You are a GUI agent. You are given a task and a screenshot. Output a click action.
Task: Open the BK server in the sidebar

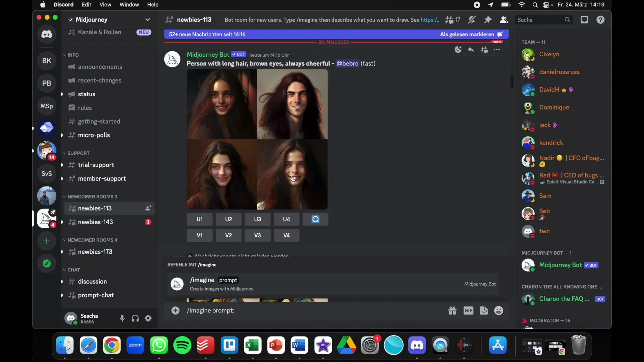pyautogui.click(x=47, y=61)
